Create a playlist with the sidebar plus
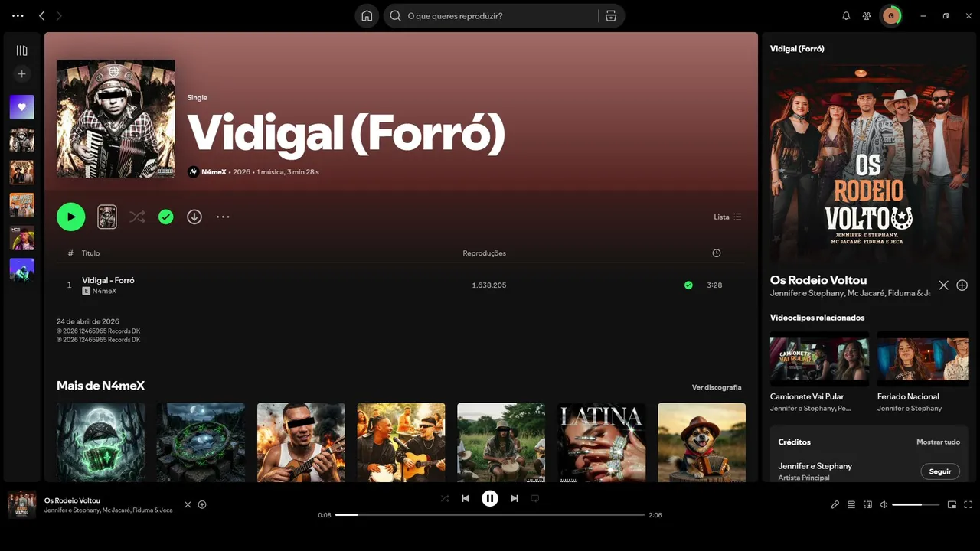This screenshot has width=980, height=551. coord(21,74)
